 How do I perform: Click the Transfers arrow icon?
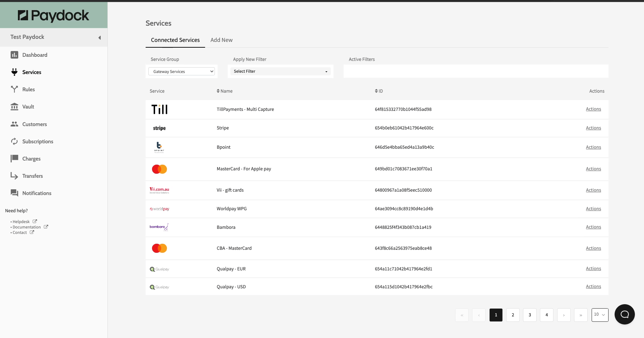click(x=14, y=176)
